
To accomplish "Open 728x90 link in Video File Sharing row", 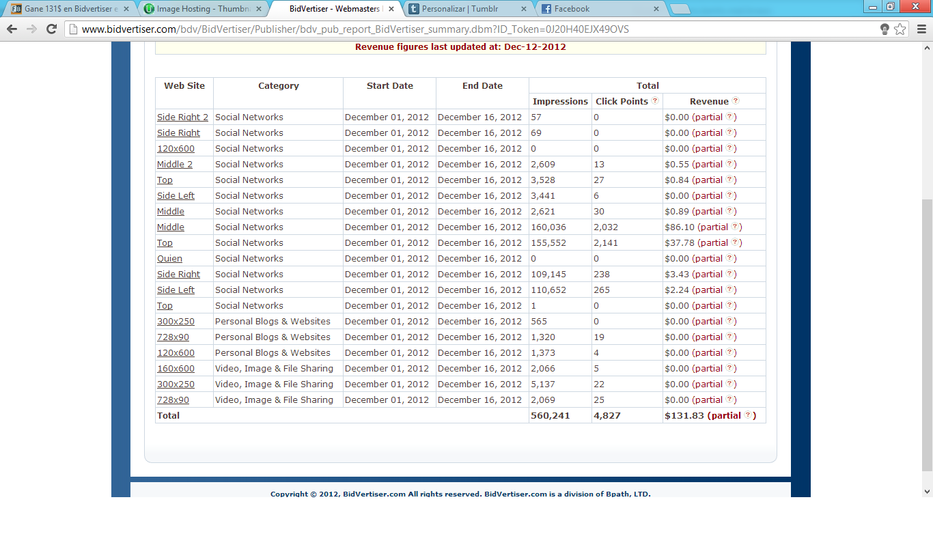I will point(173,400).
